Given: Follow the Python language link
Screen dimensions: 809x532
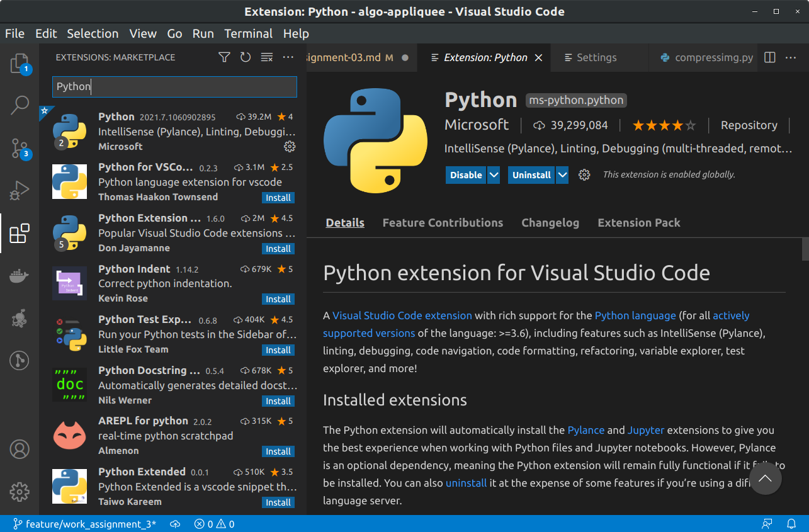Looking at the screenshot, I should tap(635, 315).
